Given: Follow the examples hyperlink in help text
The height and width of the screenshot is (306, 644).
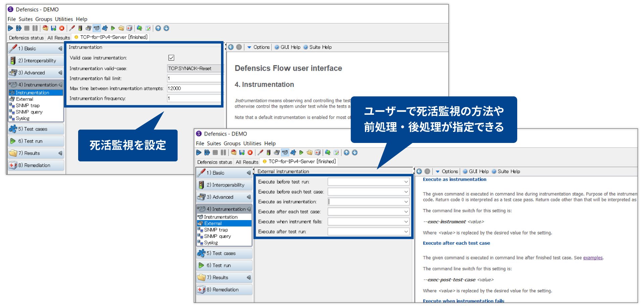Looking at the screenshot, I should 593,258.
